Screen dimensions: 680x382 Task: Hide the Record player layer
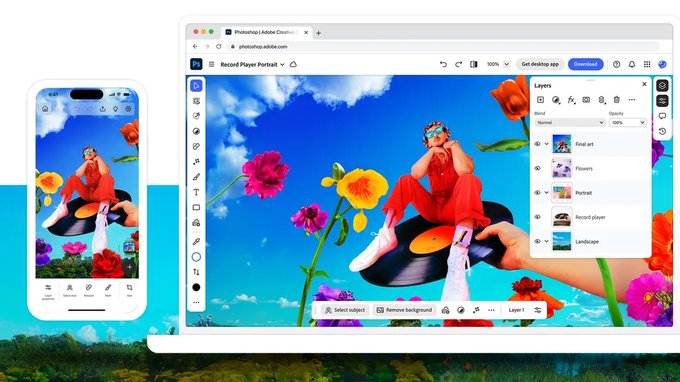(537, 217)
